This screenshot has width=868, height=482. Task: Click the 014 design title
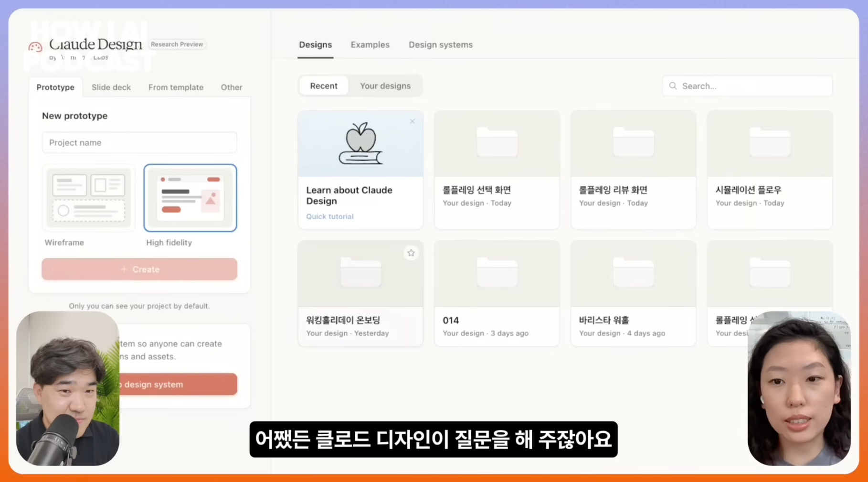(x=451, y=321)
